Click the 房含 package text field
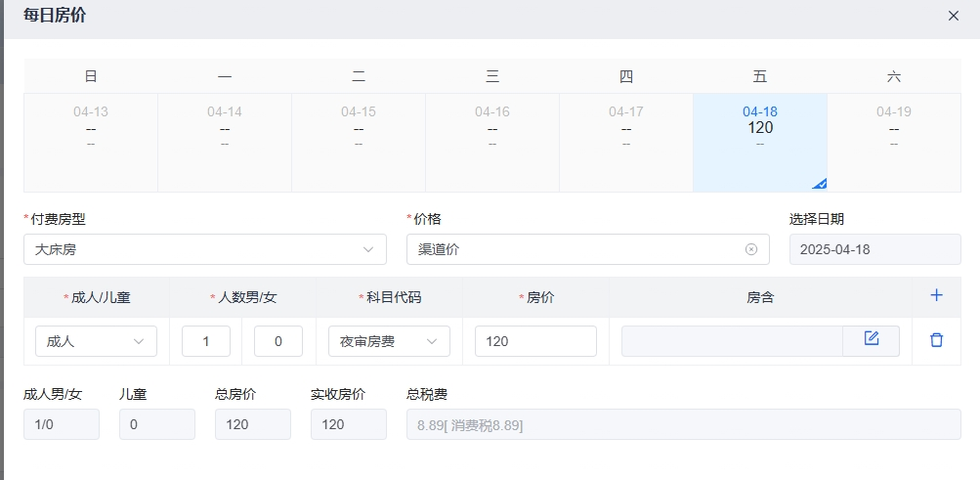 tap(731, 341)
